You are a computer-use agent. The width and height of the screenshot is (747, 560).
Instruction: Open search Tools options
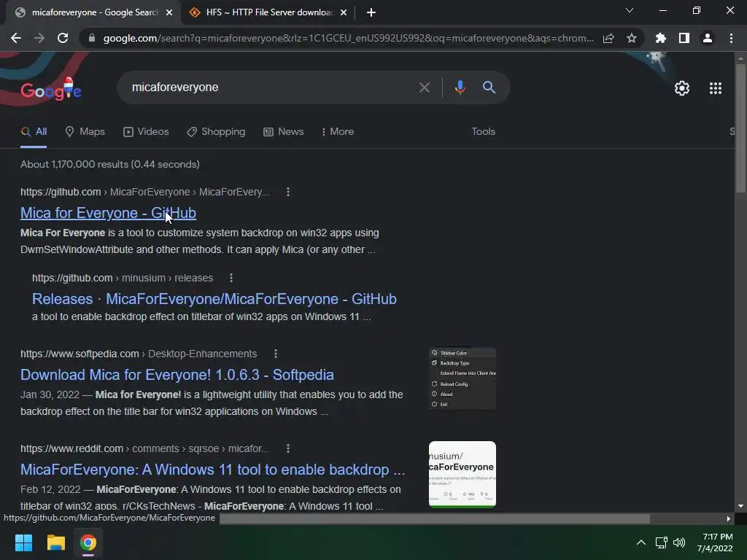point(483,131)
